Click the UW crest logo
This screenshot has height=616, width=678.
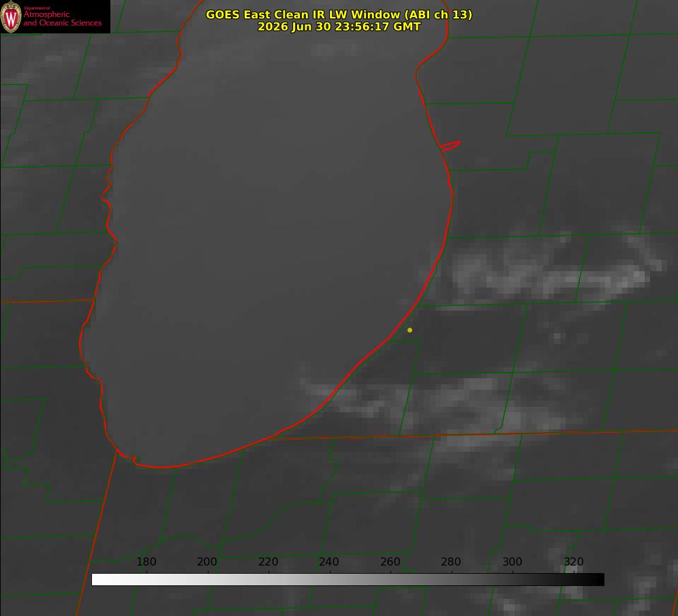coord(11,16)
